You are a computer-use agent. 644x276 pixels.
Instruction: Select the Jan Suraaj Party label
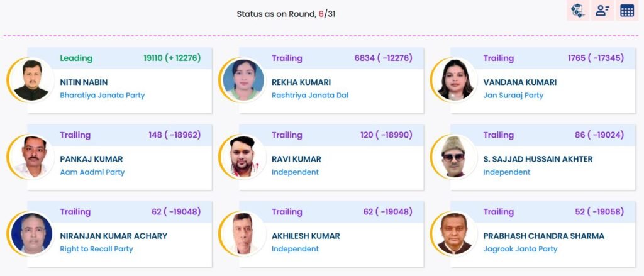[x=513, y=96]
